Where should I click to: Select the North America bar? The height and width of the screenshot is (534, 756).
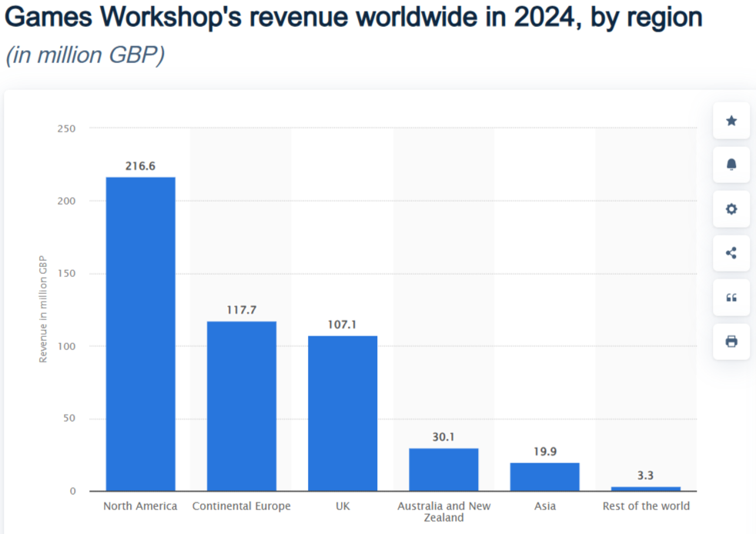(x=140, y=334)
